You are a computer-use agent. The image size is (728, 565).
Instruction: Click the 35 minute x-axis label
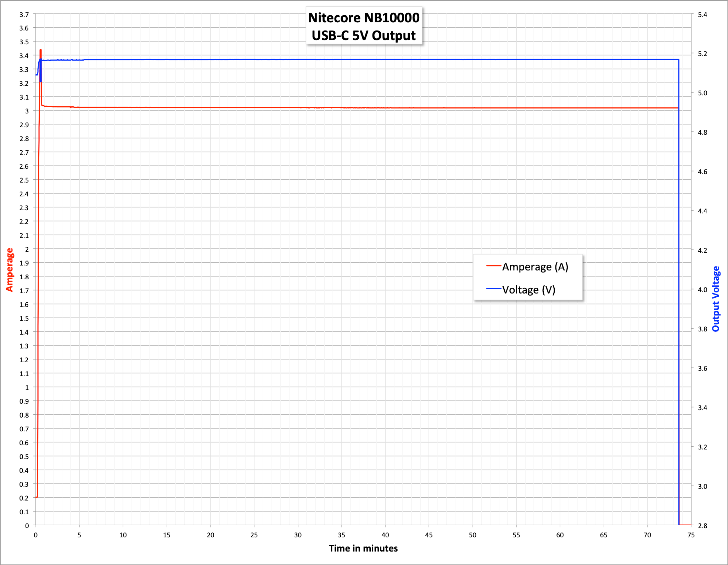341,535
